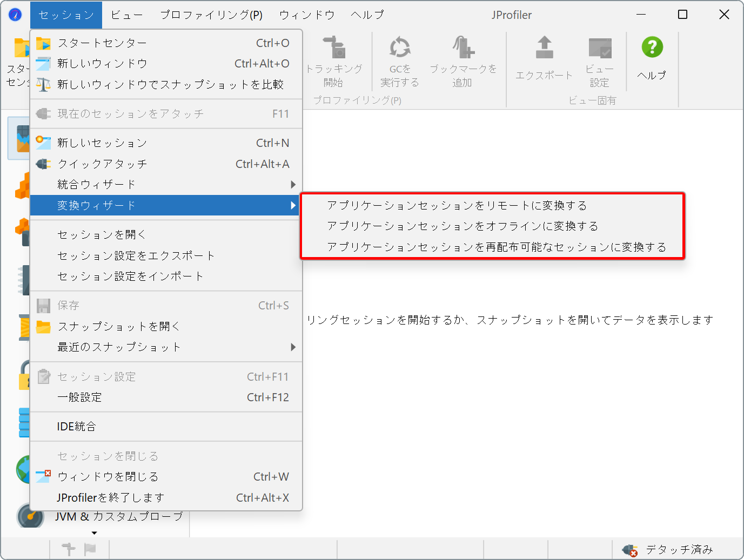Image resolution: width=744 pixels, height=560 pixels.
Task: Click the blue database stack sidebar icon
Action: pyautogui.click(x=24, y=422)
